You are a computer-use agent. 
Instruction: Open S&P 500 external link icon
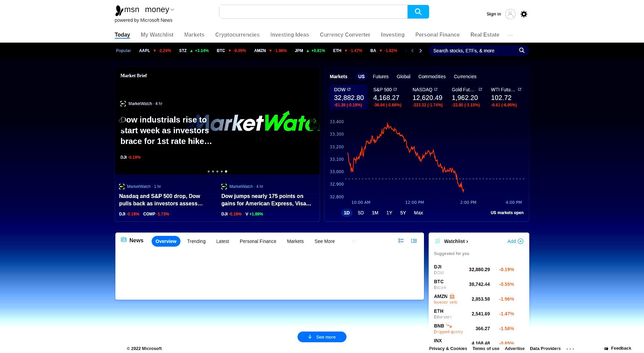coord(395,89)
